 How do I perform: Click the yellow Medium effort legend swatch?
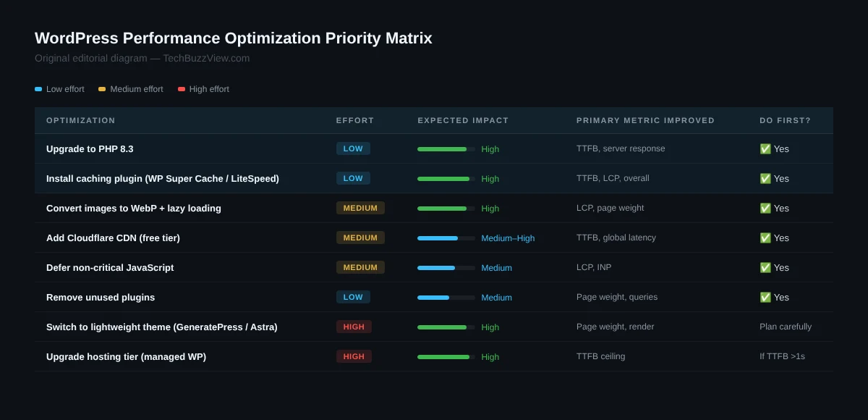coord(102,89)
